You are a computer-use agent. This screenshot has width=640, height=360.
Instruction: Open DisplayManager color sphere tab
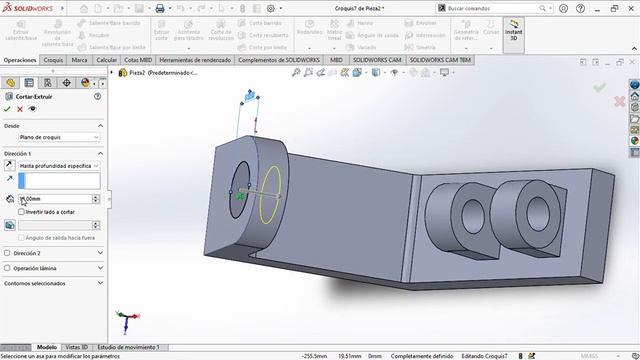(x=85, y=83)
